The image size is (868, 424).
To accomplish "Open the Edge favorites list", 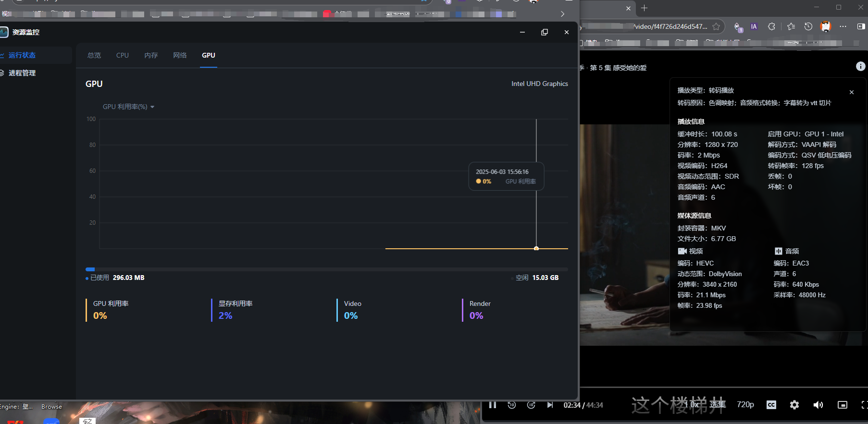I will [791, 26].
